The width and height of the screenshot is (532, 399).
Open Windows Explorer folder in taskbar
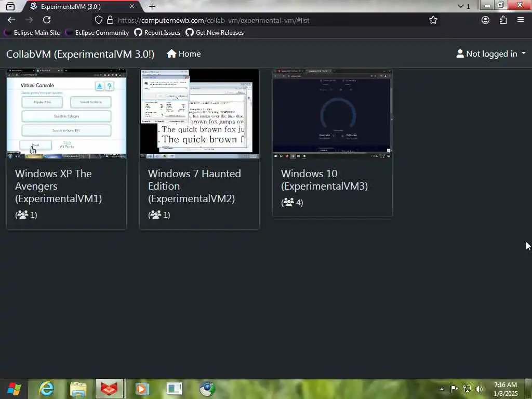coord(78,389)
